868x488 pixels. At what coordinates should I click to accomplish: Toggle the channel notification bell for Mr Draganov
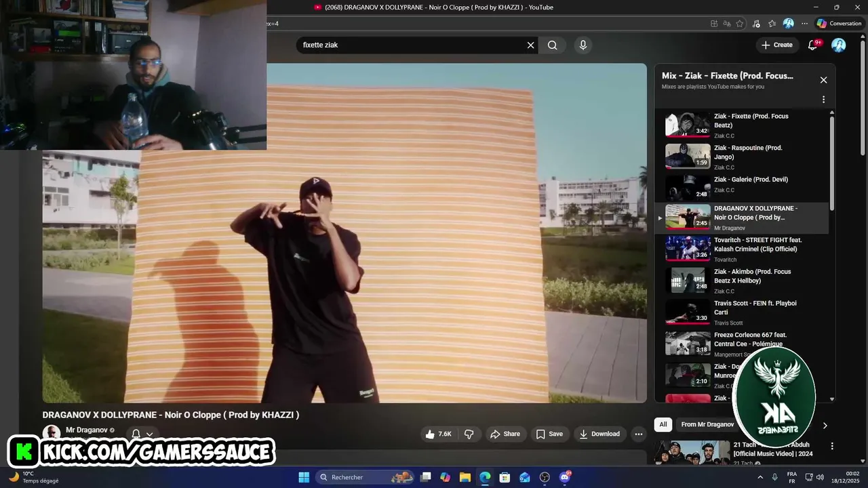coord(136,434)
